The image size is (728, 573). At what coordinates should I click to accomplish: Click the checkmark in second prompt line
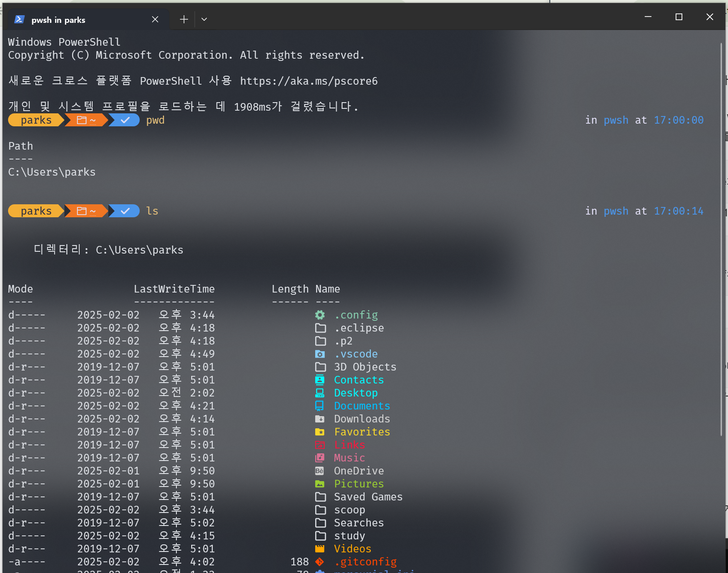click(x=125, y=211)
